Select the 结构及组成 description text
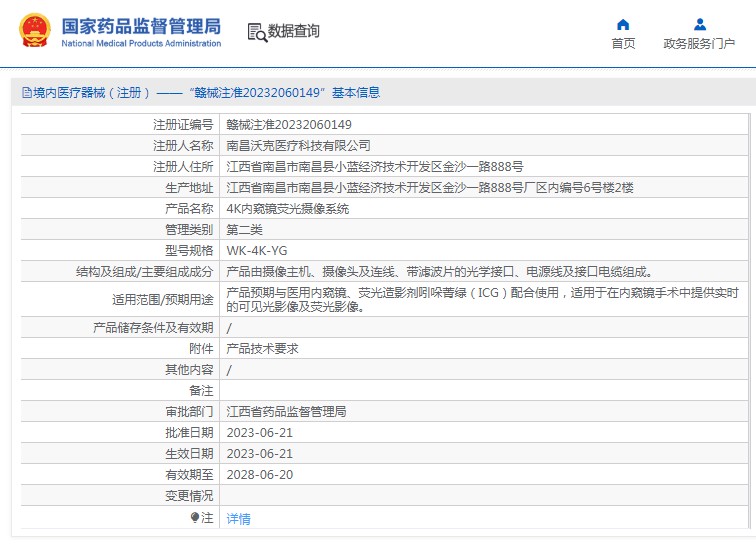The height and width of the screenshot is (547, 756). 440,272
